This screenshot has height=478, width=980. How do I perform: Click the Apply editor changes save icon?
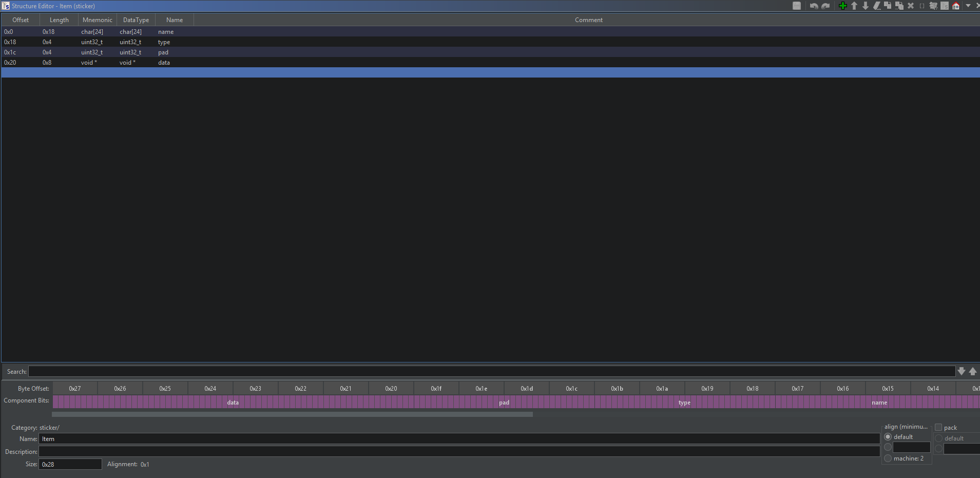(x=797, y=6)
